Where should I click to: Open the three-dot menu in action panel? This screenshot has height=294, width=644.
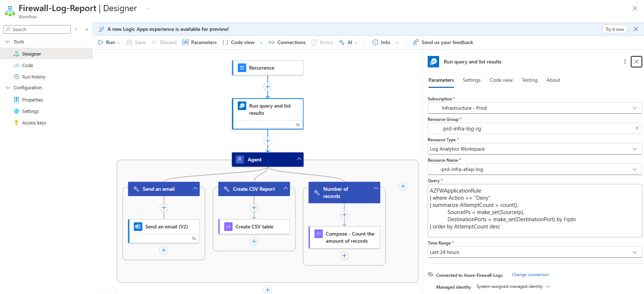click(625, 62)
